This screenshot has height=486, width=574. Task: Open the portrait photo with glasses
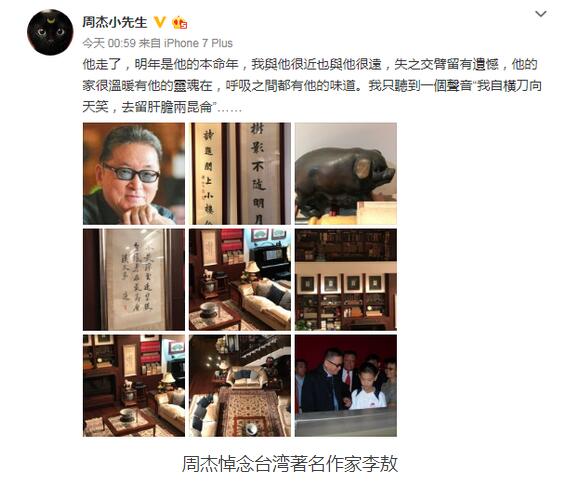[x=134, y=173]
